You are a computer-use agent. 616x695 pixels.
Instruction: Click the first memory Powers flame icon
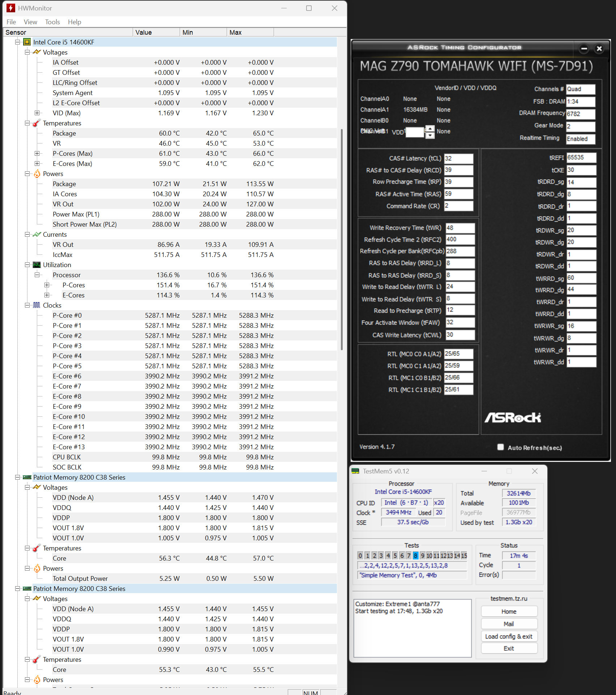[x=37, y=569]
